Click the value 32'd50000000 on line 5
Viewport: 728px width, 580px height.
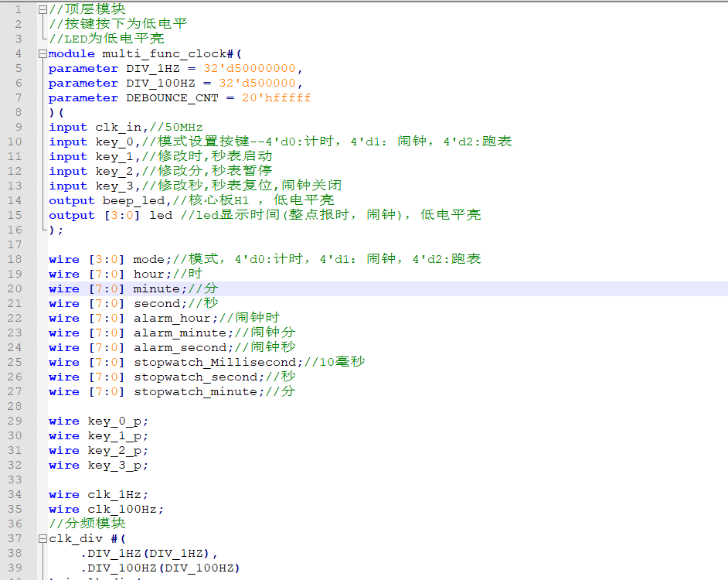click(x=250, y=68)
